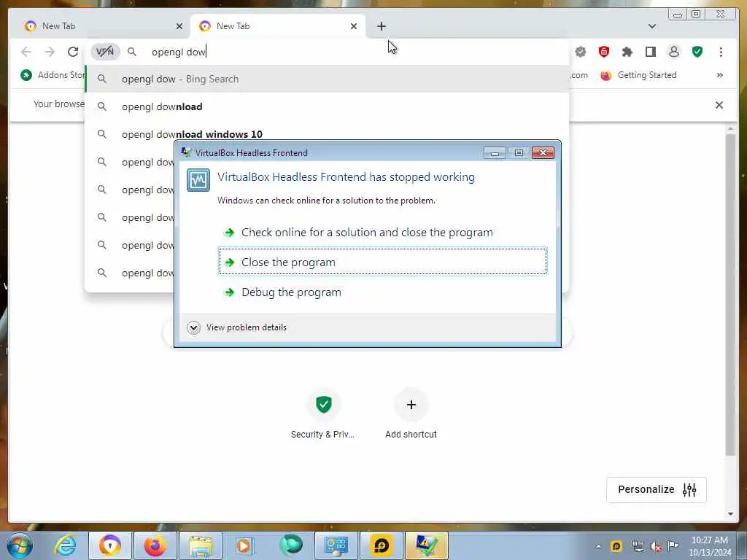747x560 pixels.
Task: Click 'Check online for a solution and close the program'
Action: (382, 233)
